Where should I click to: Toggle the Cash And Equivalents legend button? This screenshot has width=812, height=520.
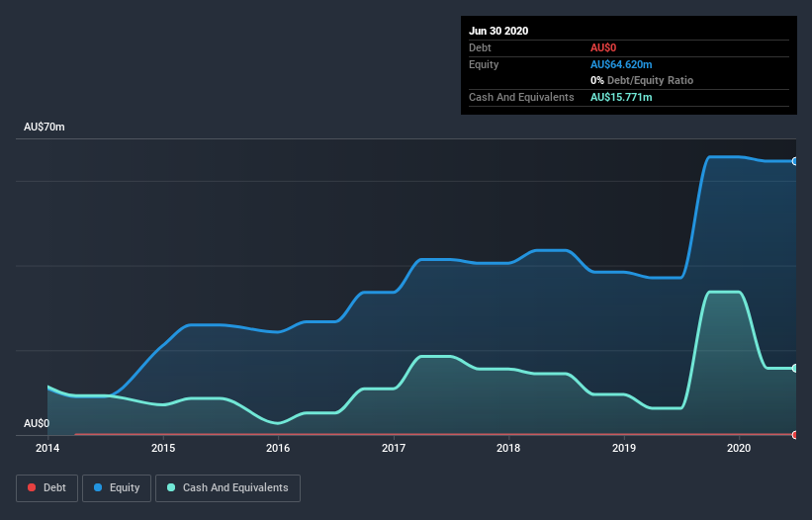coord(227,488)
